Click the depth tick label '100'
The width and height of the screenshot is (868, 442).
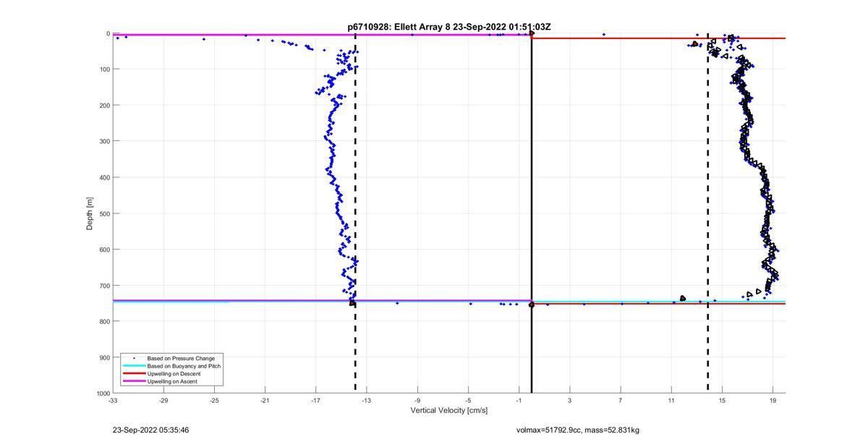103,69
